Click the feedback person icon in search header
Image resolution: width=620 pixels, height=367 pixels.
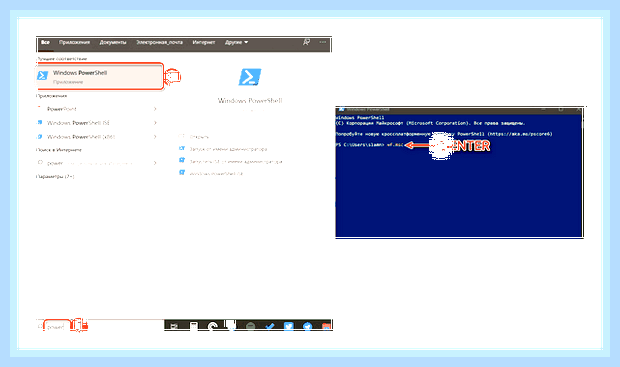pos(306,42)
